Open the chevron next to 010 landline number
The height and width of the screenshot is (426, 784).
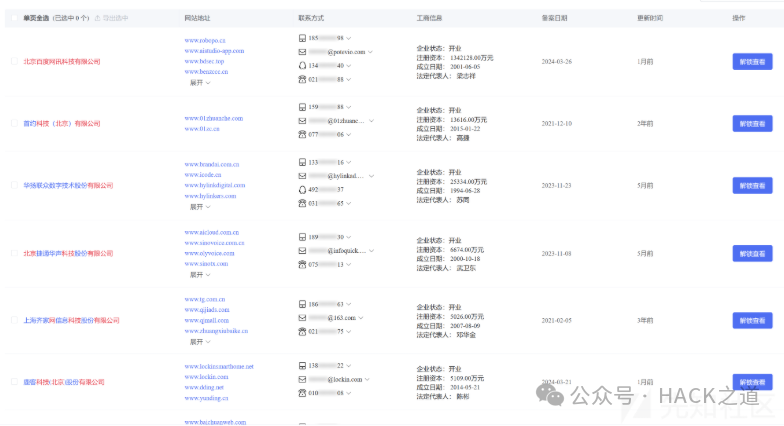(348, 393)
